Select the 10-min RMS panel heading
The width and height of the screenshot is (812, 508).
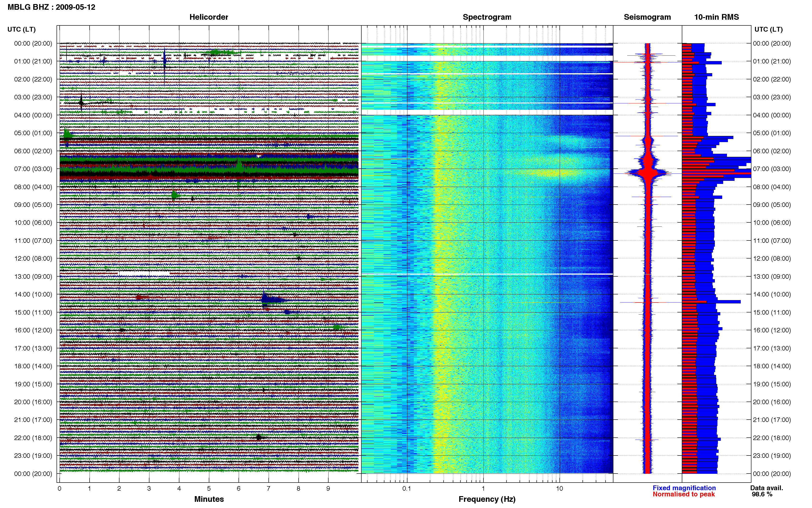click(x=716, y=17)
